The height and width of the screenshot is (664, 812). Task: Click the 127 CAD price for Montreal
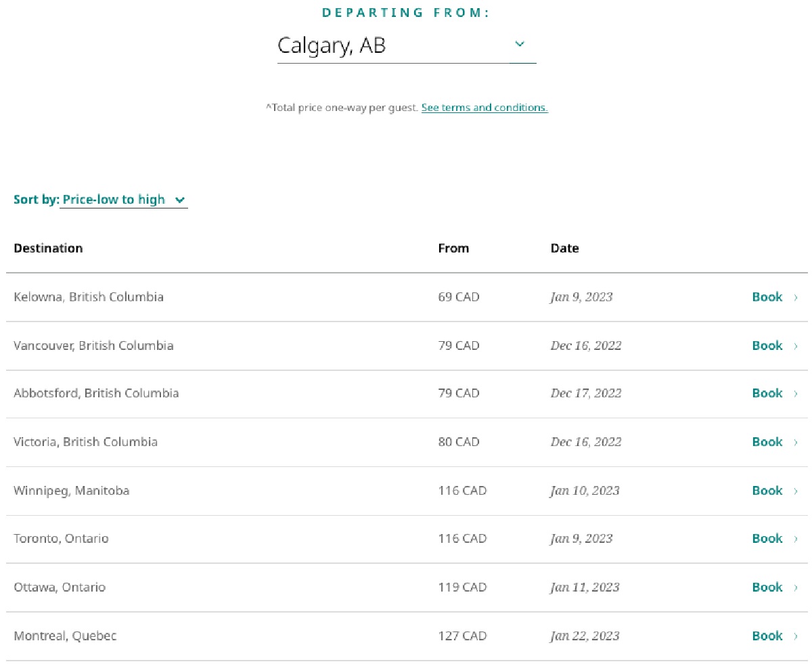(462, 636)
